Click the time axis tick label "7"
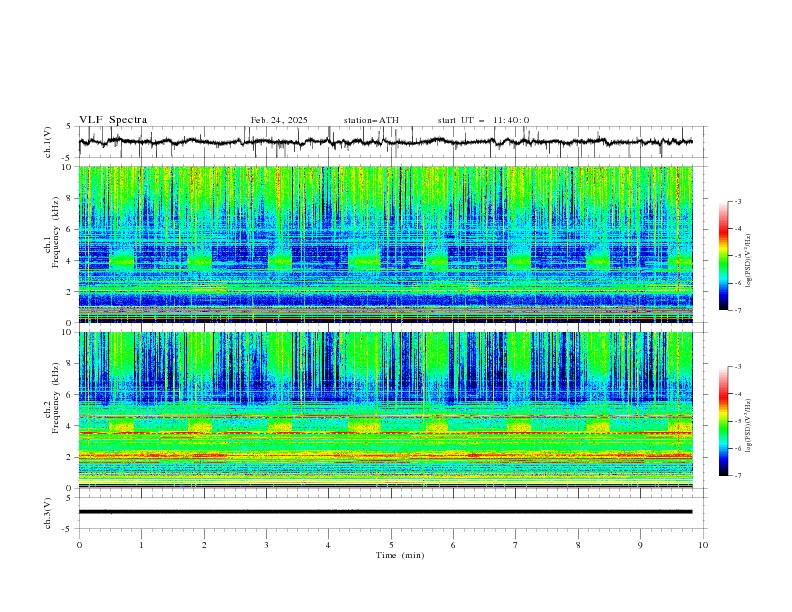Viewport: 792px width, 612px height. coord(516,545)
